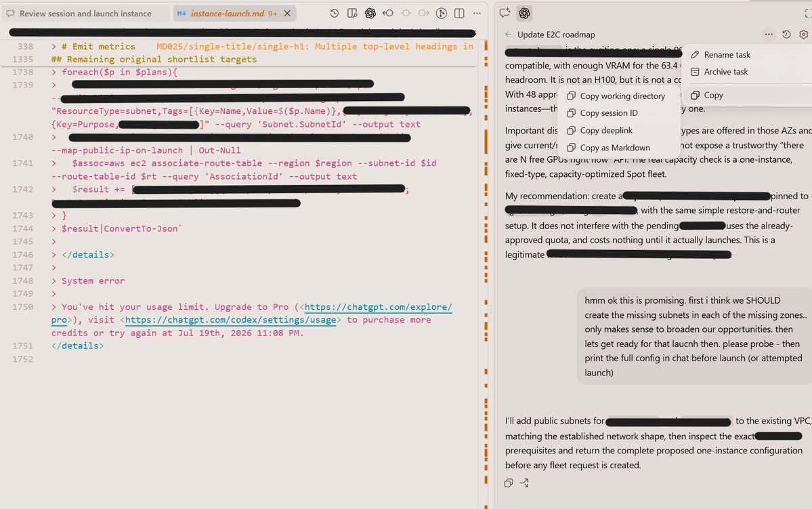
Task: Close the instance-launch.md tab
Action: coord(287,14)
